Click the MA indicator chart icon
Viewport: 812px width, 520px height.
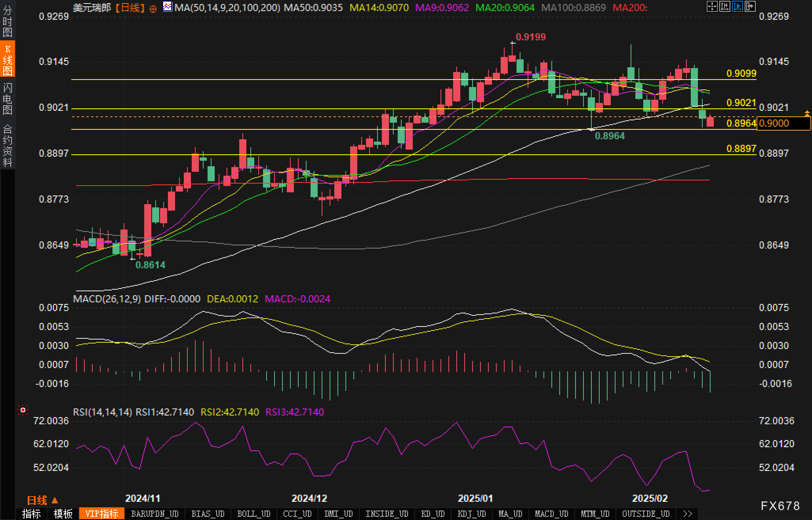point(168,7)
